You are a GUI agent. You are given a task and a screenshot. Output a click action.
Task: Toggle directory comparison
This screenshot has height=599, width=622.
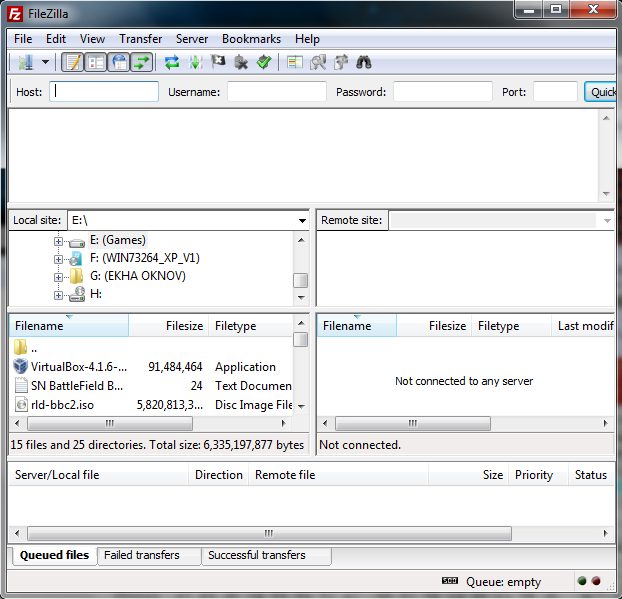[x=318, y=62]
